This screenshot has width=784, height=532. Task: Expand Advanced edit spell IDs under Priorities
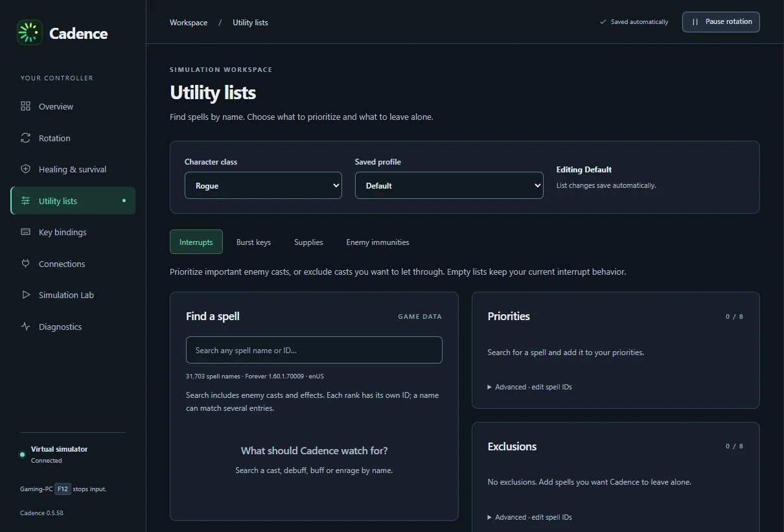coord(530,387)
